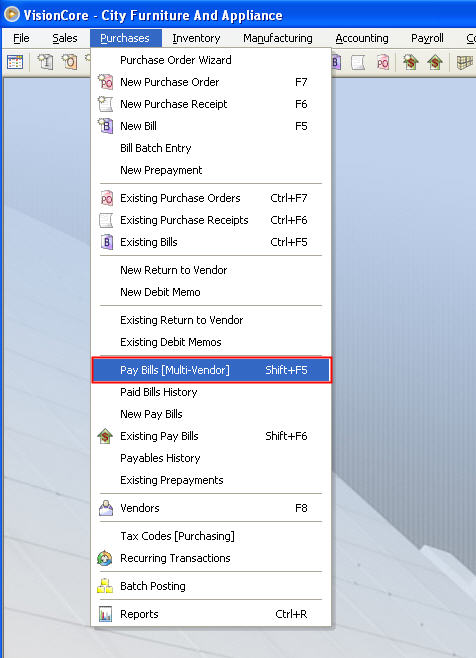Select New Purchase Receipt
Viewport: 476px width, 658px height.
coord(211,104)
